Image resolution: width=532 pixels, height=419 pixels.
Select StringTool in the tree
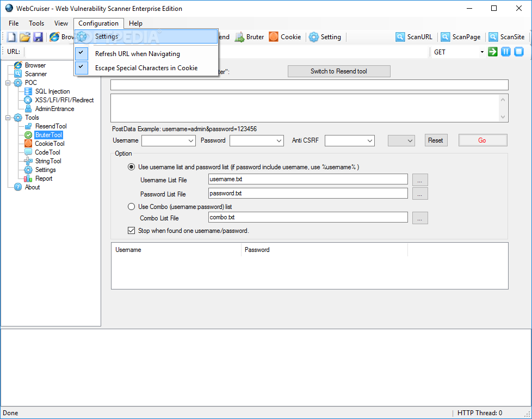48,161
